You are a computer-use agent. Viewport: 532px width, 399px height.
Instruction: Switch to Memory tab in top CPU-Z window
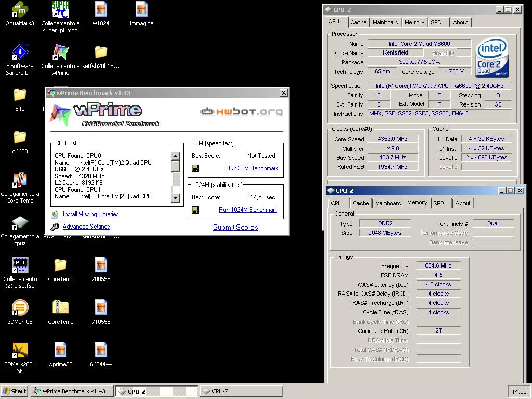[415, 22]
